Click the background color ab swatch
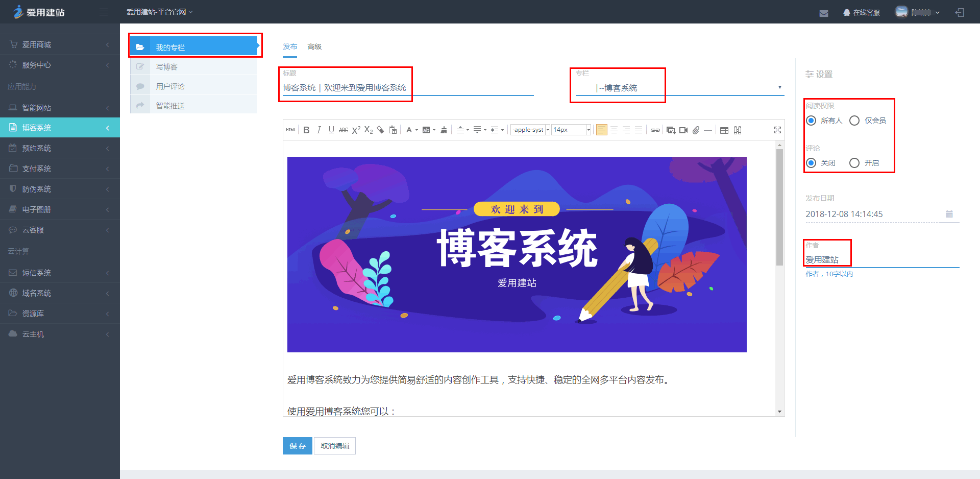980x479 pixels. tap(426, 130)
